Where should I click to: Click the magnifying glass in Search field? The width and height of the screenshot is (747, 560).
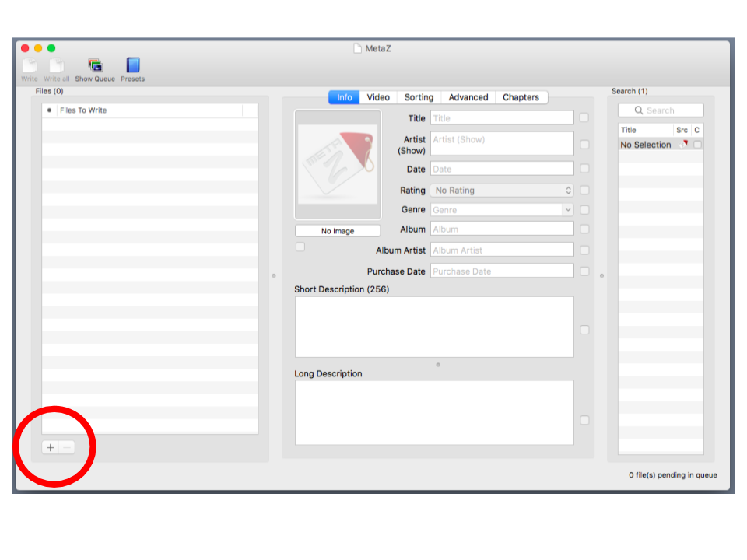coord(640,110)
